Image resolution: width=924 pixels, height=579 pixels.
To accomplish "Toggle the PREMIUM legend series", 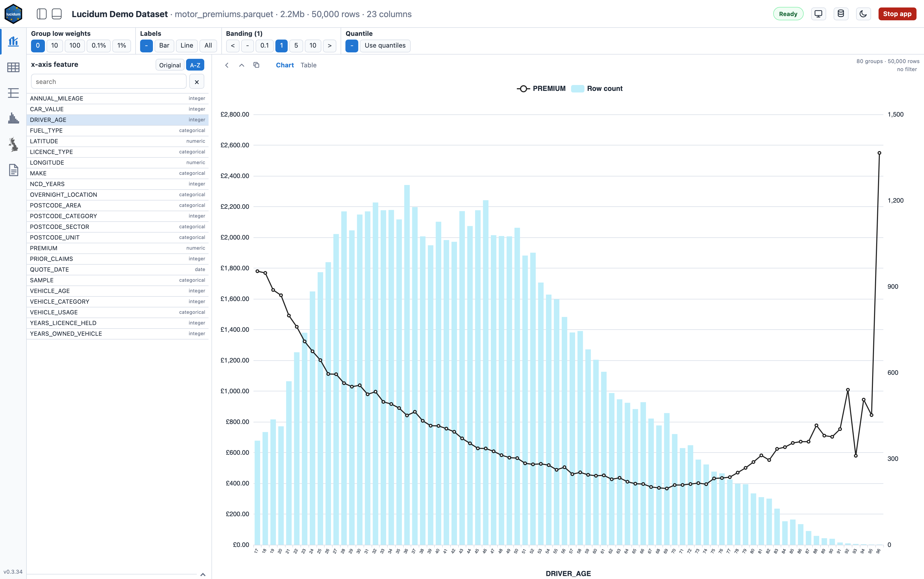I will pos(541,88).
